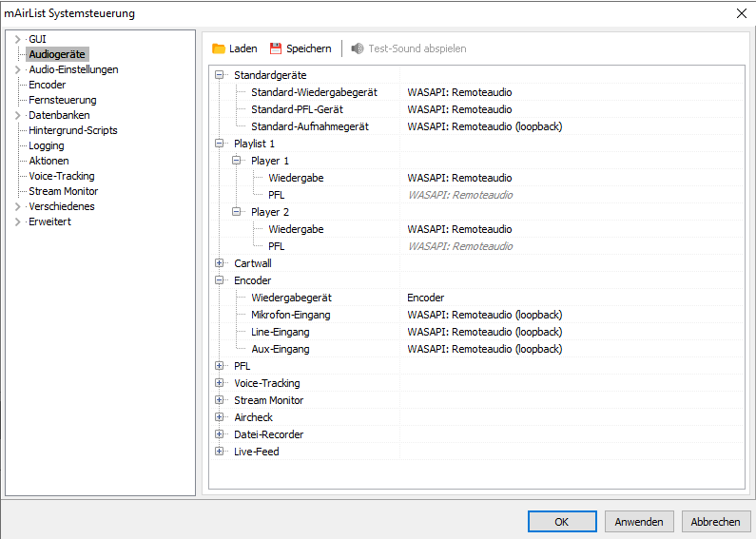Select the Standard-Wiedergabegerät device value
The width and height of the screenshot is (756, 539).
click(x=459, y=92)
